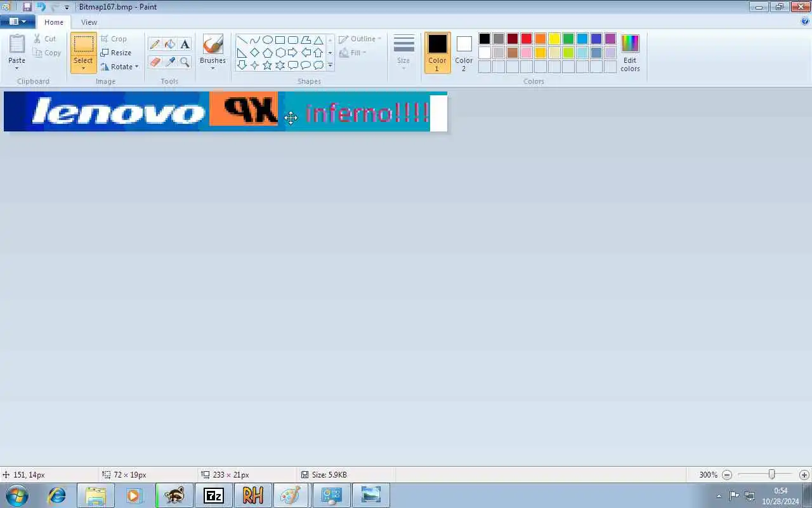Click the Crop button
The width and height of the screenshot is (812, 508).
114,39
